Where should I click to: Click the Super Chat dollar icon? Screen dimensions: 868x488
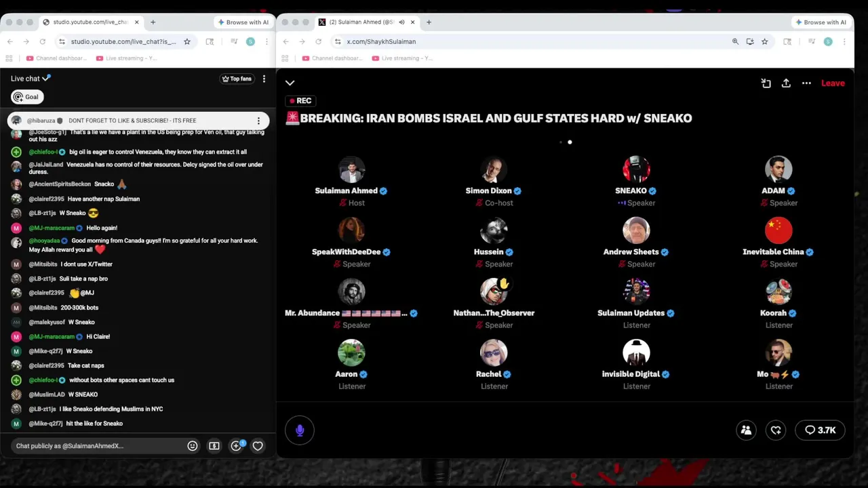pyautogui.click(x=214, y=446)
